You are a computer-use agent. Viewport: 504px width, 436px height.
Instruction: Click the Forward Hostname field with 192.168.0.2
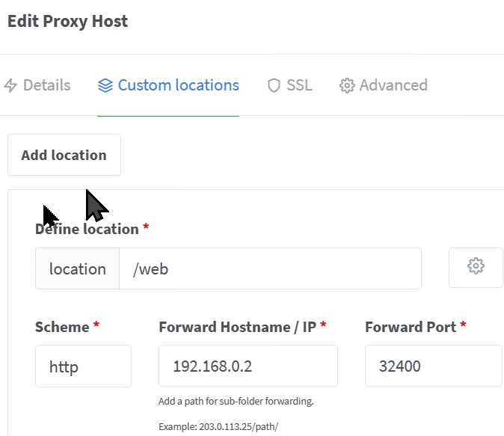(248, 366)
